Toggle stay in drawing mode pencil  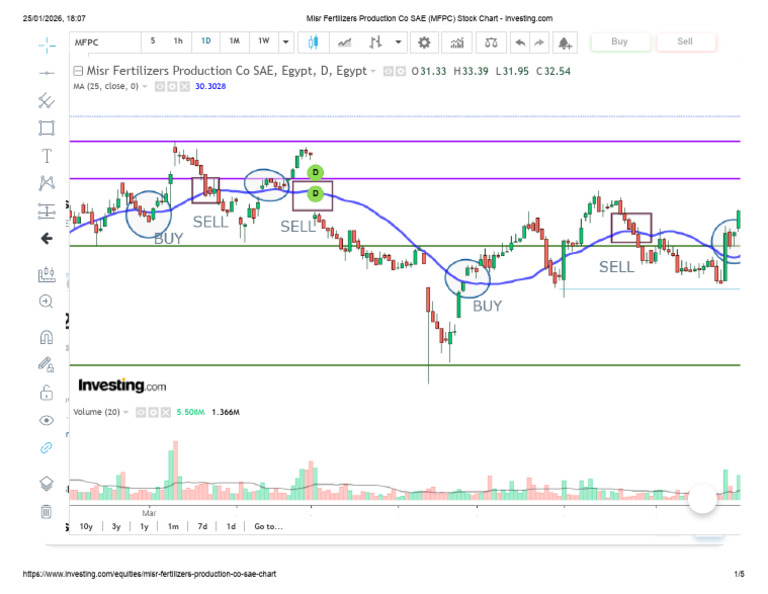[x=47, y=364]
